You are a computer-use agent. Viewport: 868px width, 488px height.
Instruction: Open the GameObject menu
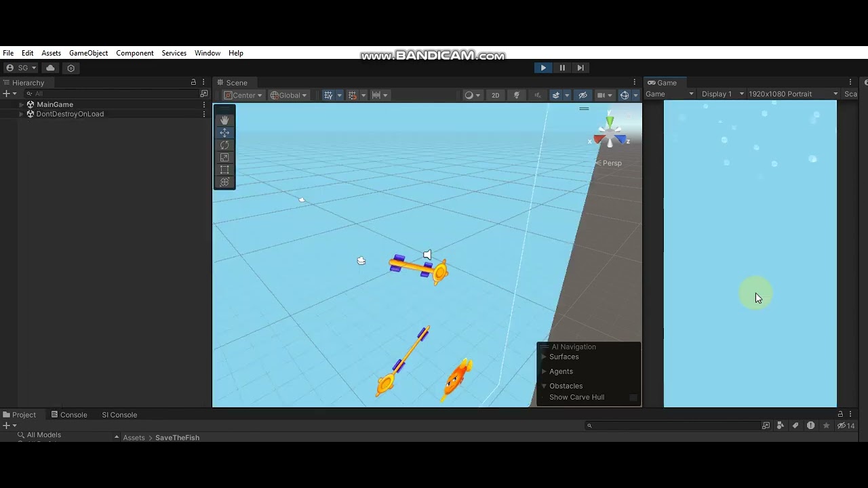pyautogui.click(x=88, y=53)
